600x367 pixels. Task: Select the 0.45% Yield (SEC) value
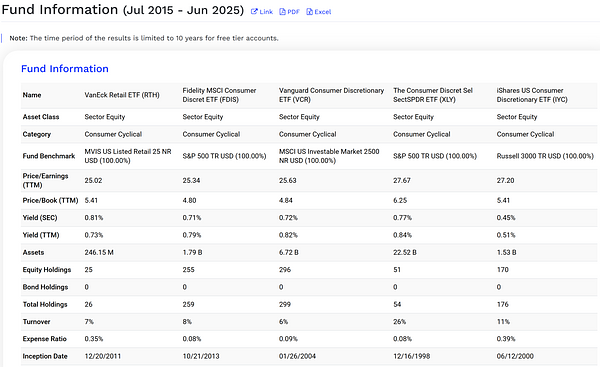(x=506, y=218)
